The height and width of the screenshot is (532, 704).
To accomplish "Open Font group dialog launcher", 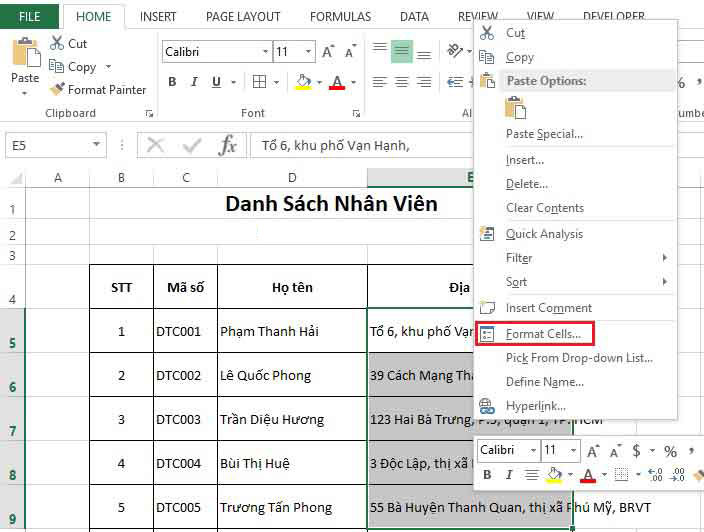I will point(356,114).
